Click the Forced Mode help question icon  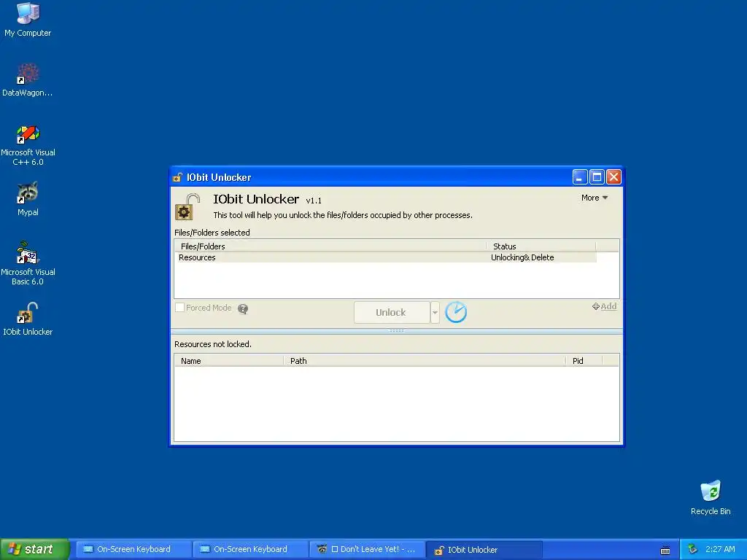click(x=243, y=308)
